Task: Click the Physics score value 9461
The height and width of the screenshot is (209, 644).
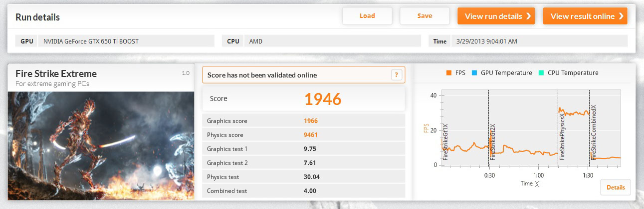Action: point(310,135)
